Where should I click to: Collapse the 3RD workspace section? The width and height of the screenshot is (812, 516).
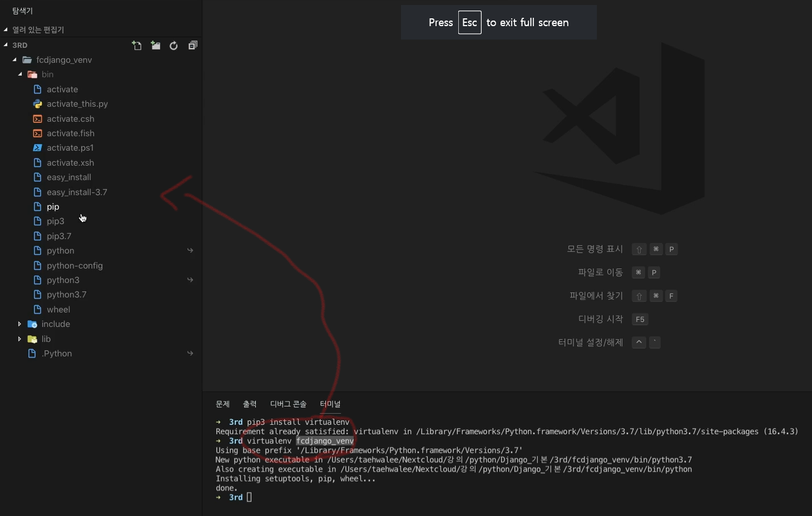click(6, 45)
